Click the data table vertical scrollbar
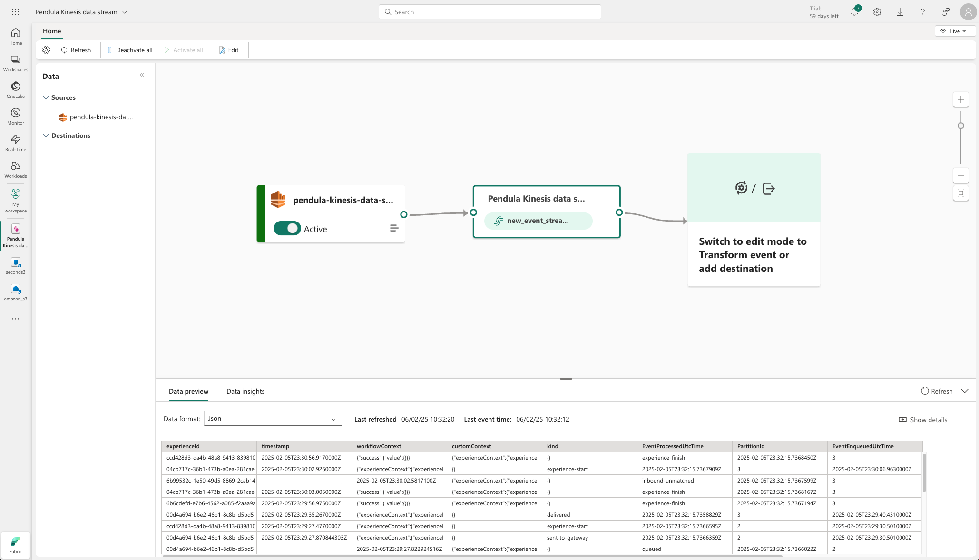The width and height of the screenshot is (979, 560). coord(924,473)
